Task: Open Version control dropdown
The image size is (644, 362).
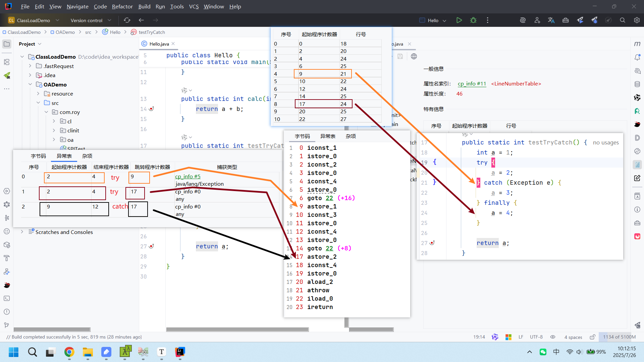Action: [91, 20]
